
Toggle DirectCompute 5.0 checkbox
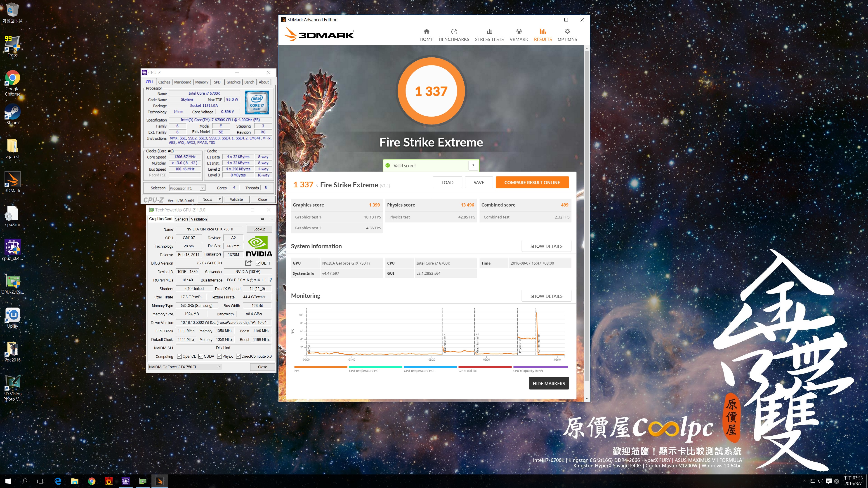pyautogui.click(x=238, y=356)
